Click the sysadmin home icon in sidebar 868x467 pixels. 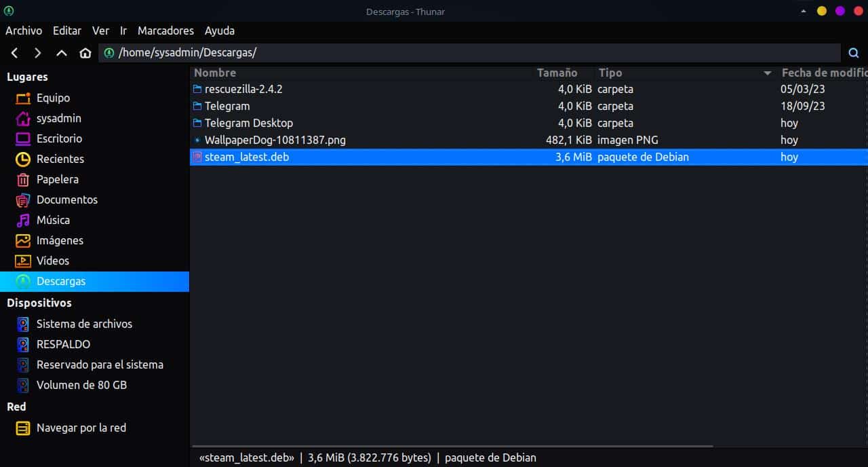point(23,118)
